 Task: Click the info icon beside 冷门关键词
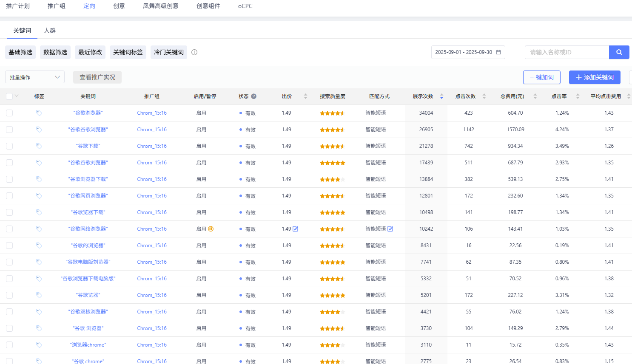194,52
